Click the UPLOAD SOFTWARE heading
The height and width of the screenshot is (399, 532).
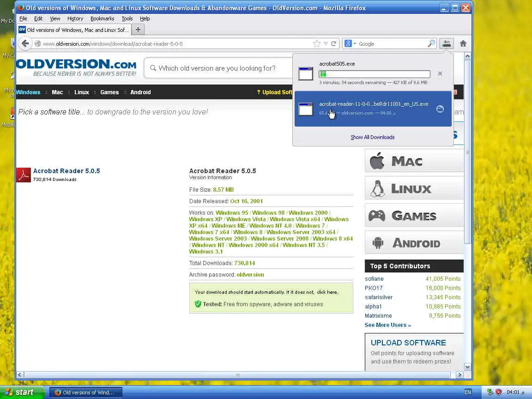pos(408,343)
